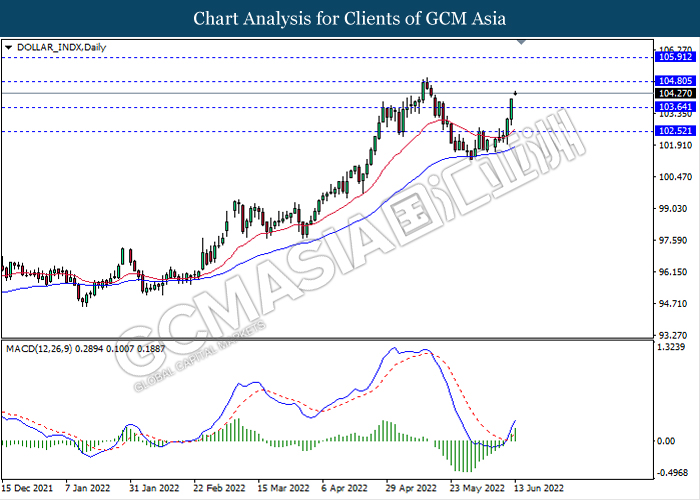Click the 100.470 price axis value
This screenshot has width=700, height=500.
675,177
